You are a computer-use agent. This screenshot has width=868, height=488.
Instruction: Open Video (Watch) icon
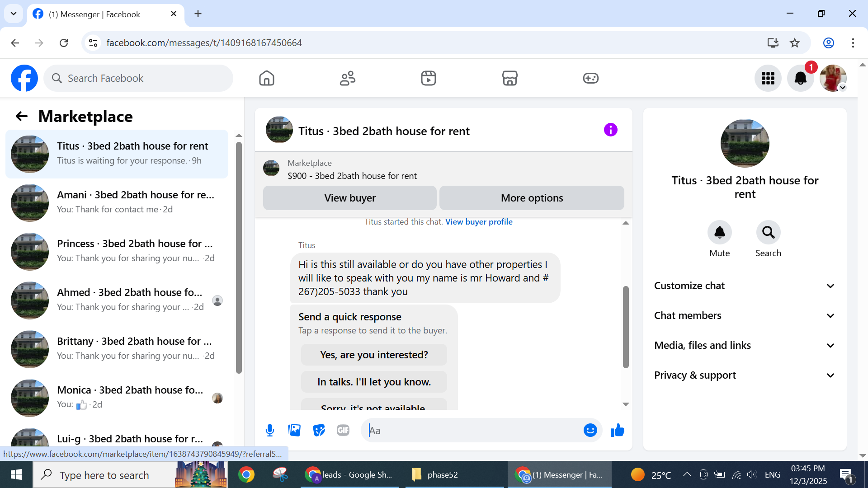tap(429, 78)
